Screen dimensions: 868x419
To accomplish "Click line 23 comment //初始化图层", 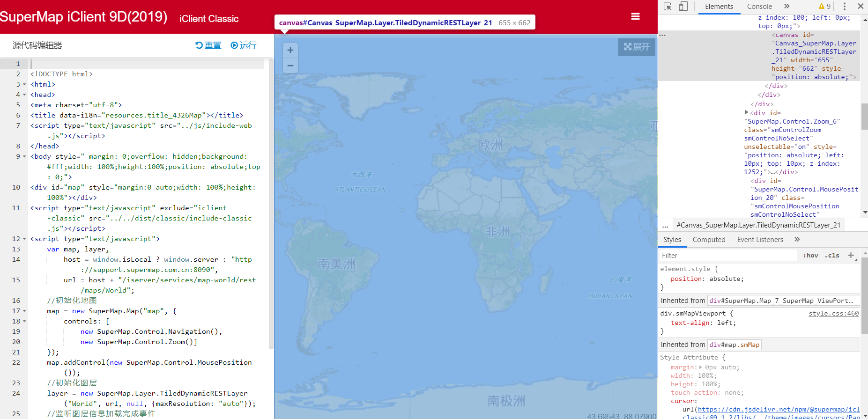I will [x=72, y=383].
